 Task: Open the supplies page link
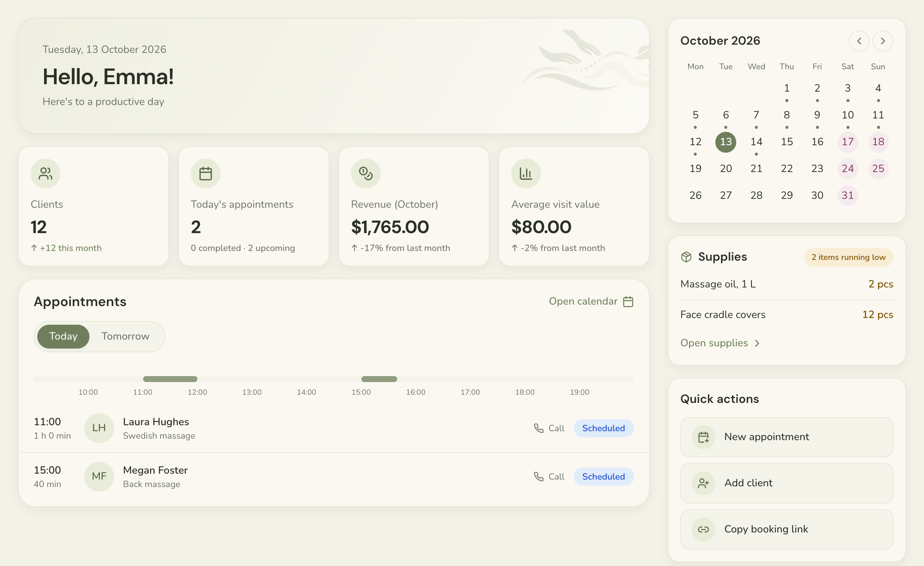click(720, 343)
